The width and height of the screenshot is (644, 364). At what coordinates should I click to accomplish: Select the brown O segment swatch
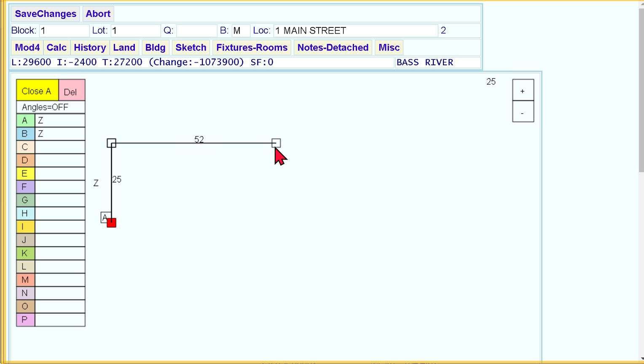pos(25,306)
